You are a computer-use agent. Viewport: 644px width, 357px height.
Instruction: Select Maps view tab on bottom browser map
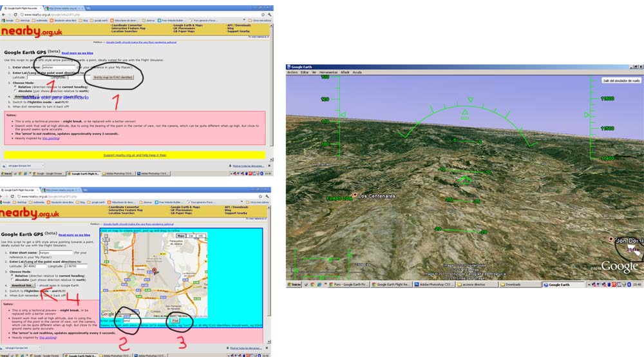pos(181,236)
